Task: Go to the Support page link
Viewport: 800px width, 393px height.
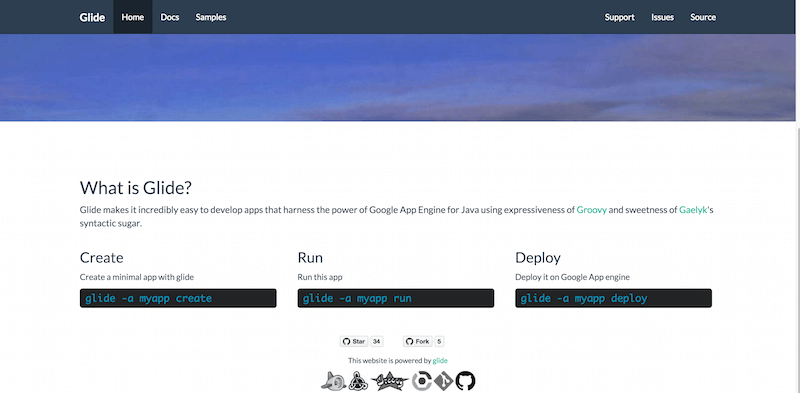Action: click(619, 17)
